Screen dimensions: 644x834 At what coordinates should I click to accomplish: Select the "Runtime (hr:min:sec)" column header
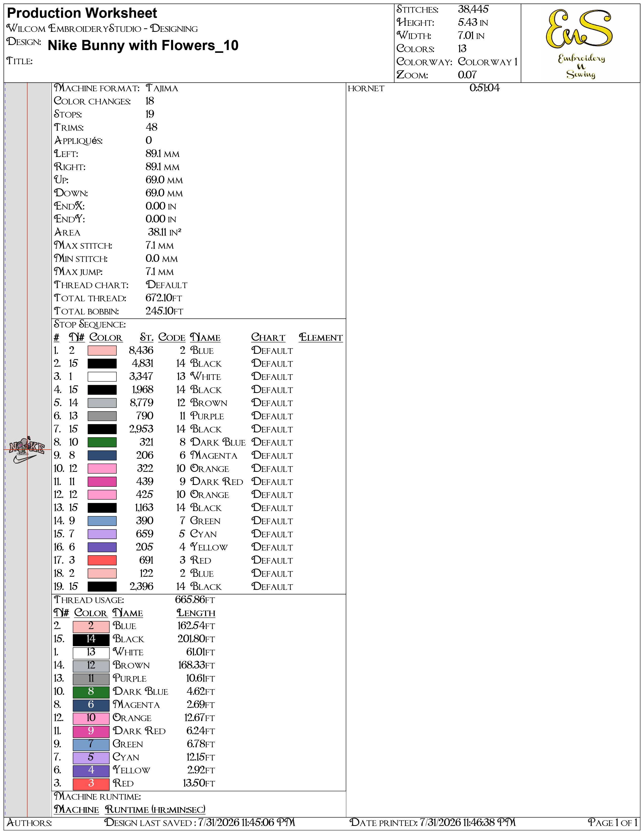[155, 810]
